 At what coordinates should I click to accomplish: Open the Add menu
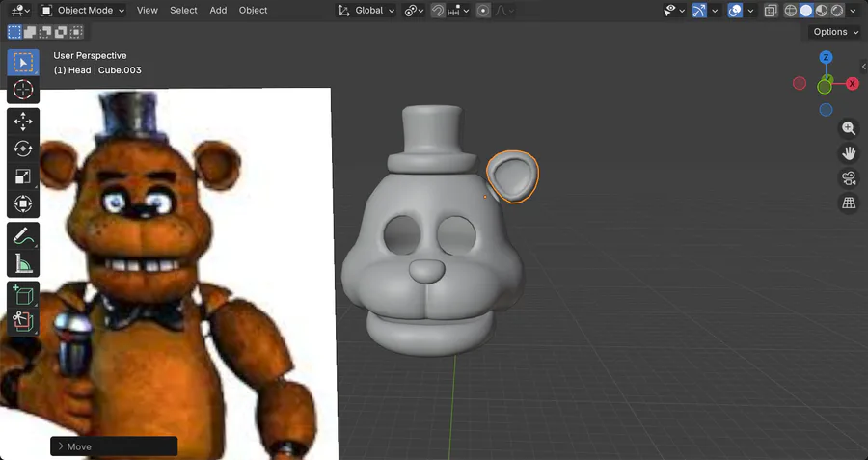tap(218, 10)
